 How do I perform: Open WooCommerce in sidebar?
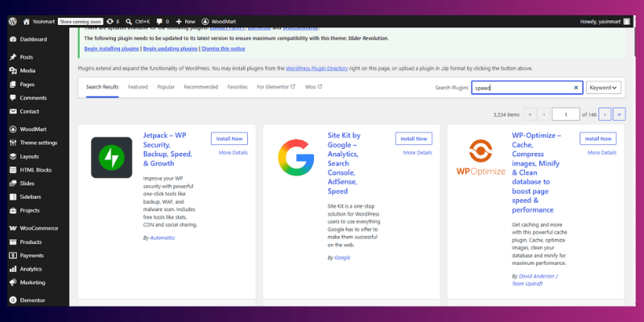(38, 229)
